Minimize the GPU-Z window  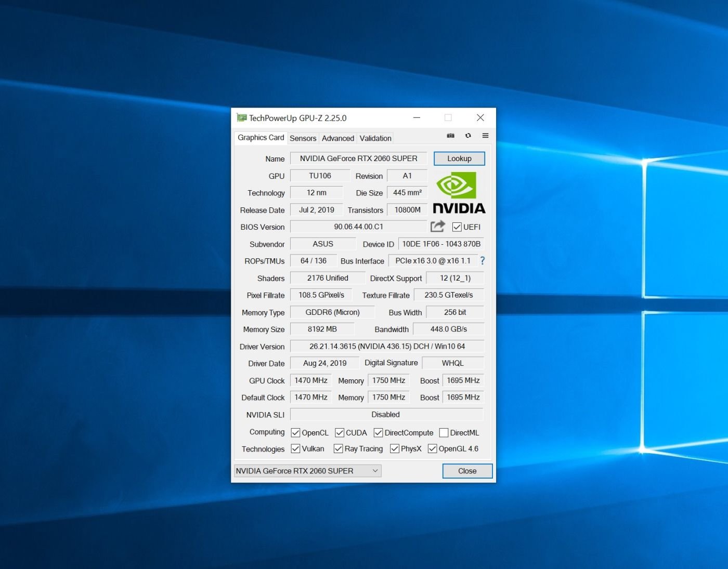coord(417,117)
